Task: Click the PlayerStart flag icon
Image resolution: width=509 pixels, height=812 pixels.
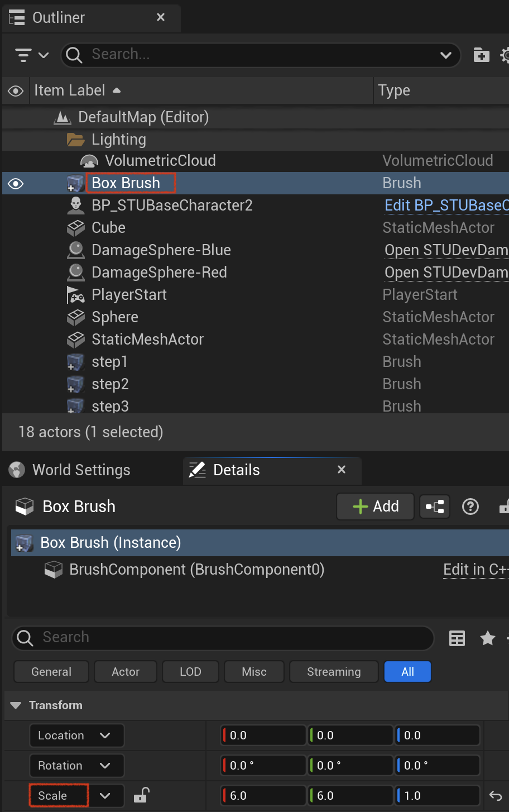Action: click(x=75, y=295)
